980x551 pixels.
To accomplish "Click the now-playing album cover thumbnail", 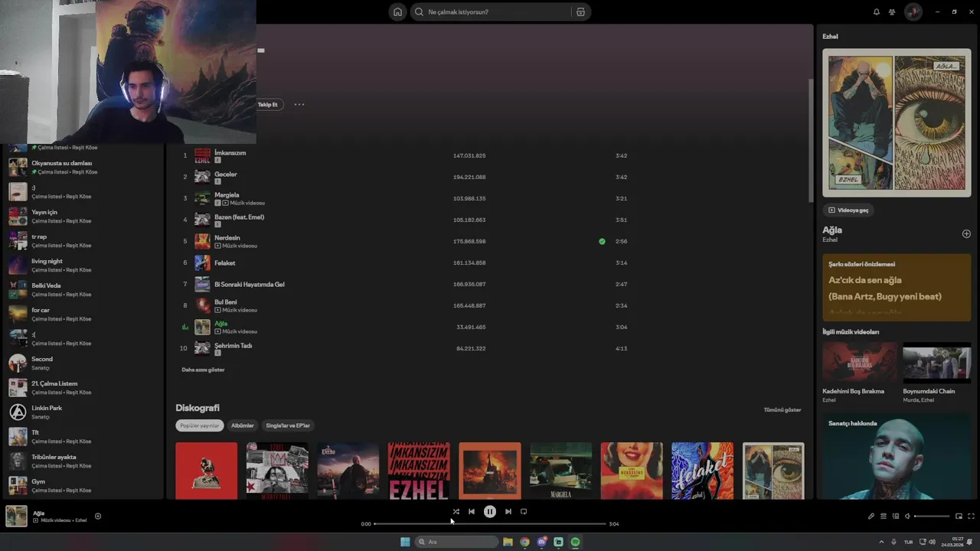I will (16, 516).
